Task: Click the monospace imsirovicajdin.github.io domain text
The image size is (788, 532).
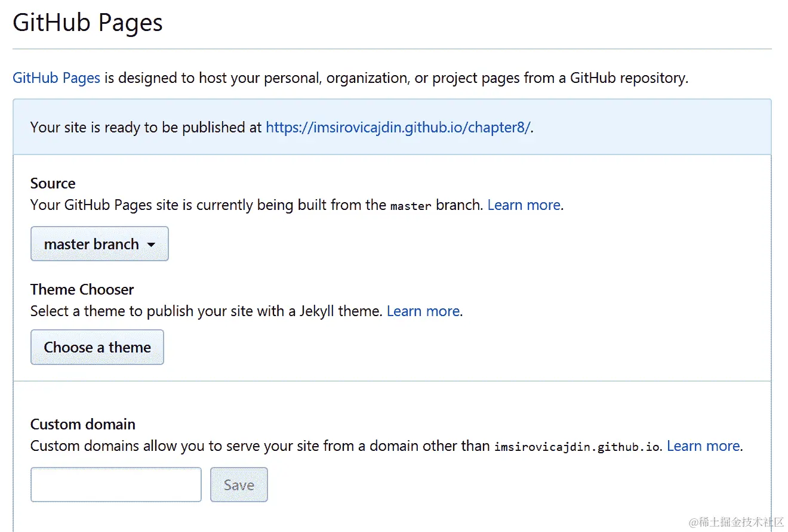Action: pos(577,446)
